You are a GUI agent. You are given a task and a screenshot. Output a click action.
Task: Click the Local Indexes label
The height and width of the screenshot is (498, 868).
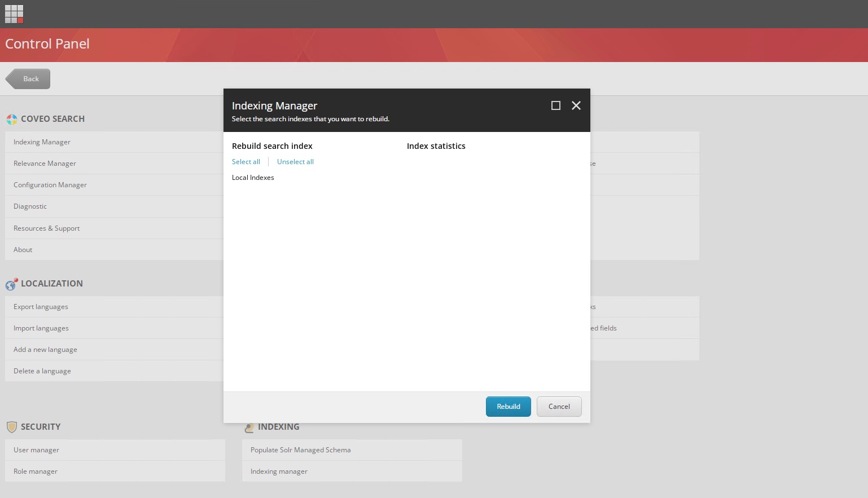coord(253,178)
